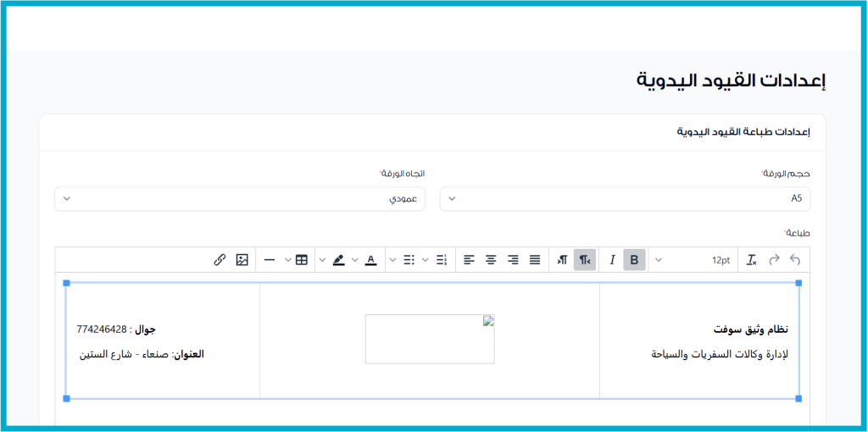Click the text color button
This screenshot has height=432, width=868.
(370, 260)
